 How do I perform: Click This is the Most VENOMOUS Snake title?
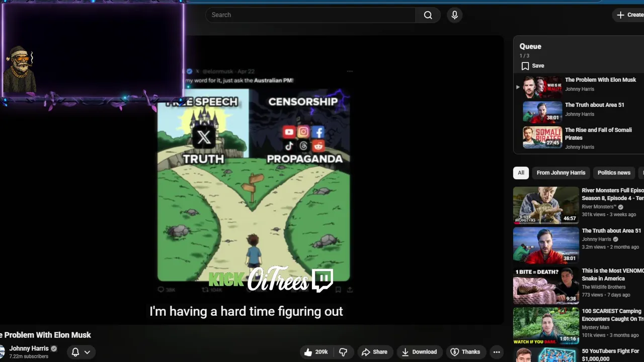tap(613, 275)
